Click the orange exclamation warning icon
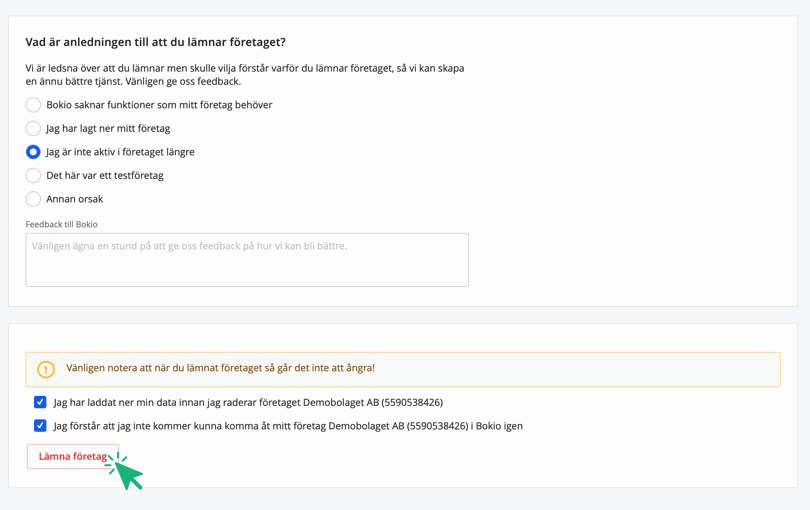This screenshot has height=510, width=810. pyautogui.click(x=46, y=369)
